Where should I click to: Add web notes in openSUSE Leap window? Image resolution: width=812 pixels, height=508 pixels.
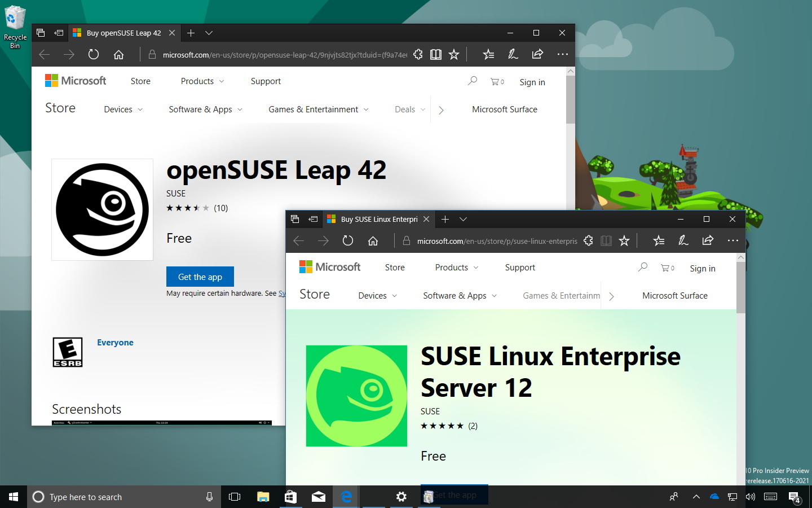[x=513, y=54]
